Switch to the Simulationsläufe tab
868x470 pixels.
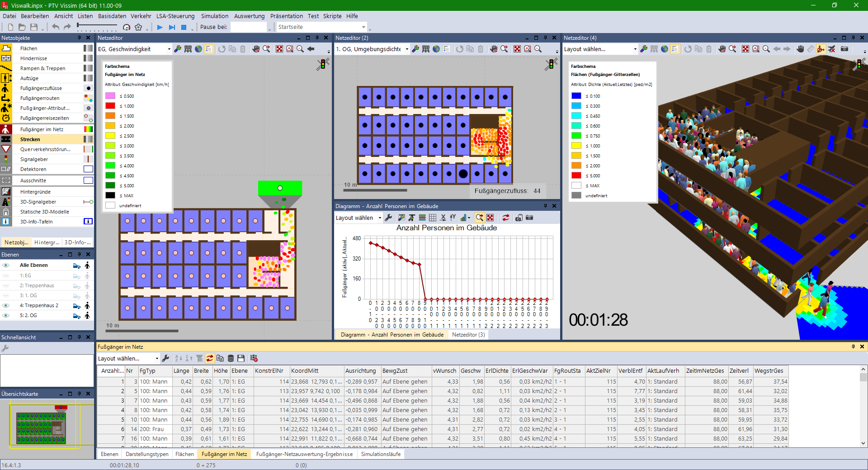[x=381, y=454]
